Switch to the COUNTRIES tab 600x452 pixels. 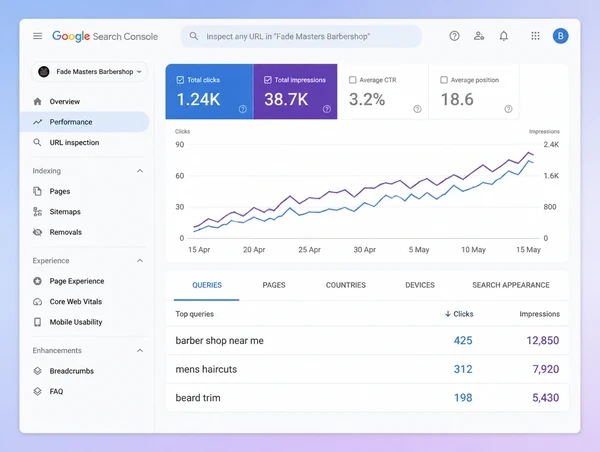click(x=346, y=285)
